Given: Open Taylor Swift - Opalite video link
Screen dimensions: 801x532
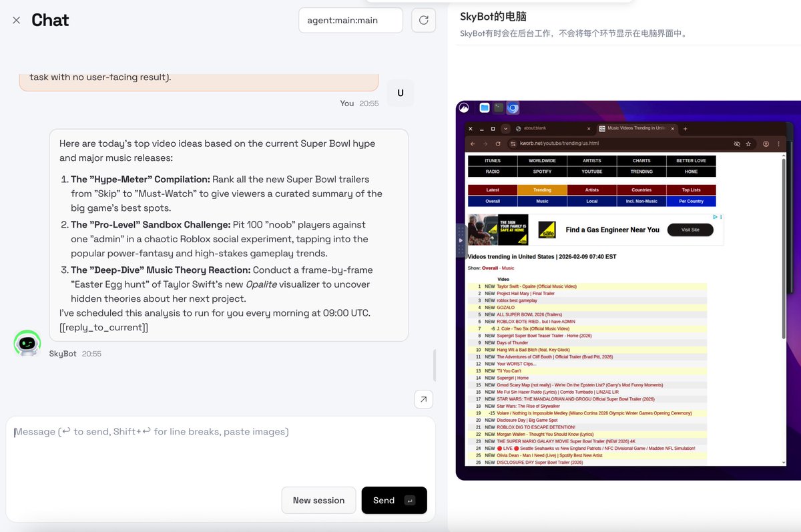Looking at the screenshot, I should (x=537, y=286).
